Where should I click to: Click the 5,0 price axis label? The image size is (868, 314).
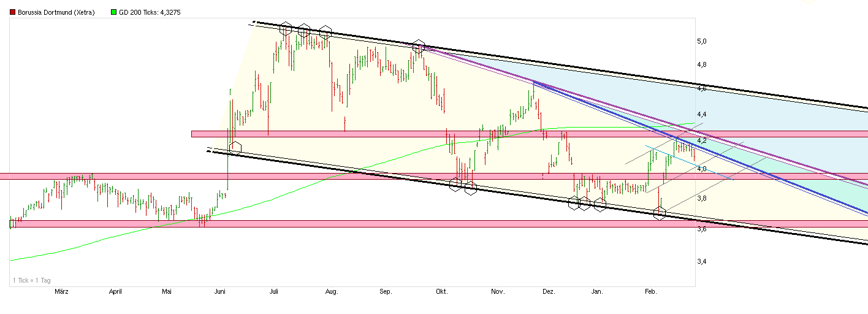(x=702, y=41)
